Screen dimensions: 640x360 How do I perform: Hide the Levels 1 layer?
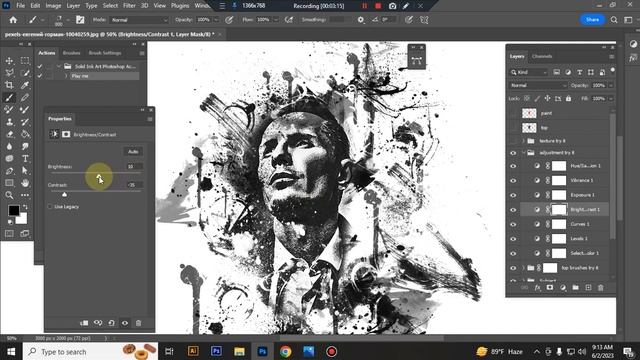(513, 239)
